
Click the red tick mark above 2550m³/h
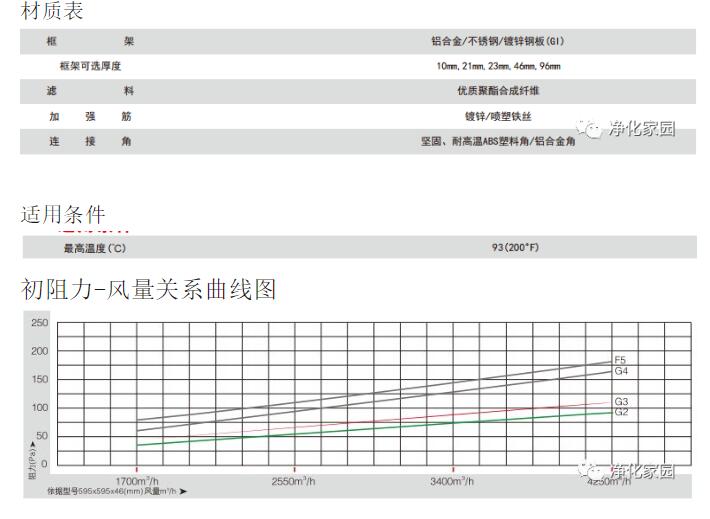click(294, 468)
